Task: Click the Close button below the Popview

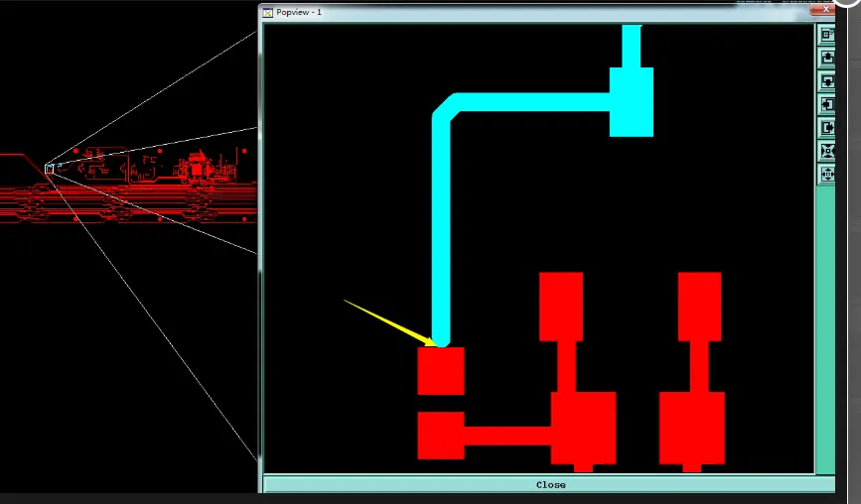Action: pos(550,485)
